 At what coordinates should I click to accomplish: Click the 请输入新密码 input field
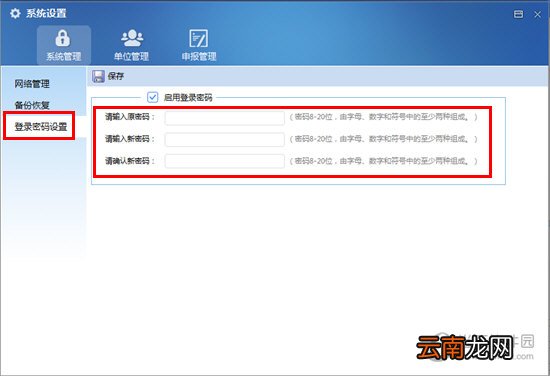224,139
